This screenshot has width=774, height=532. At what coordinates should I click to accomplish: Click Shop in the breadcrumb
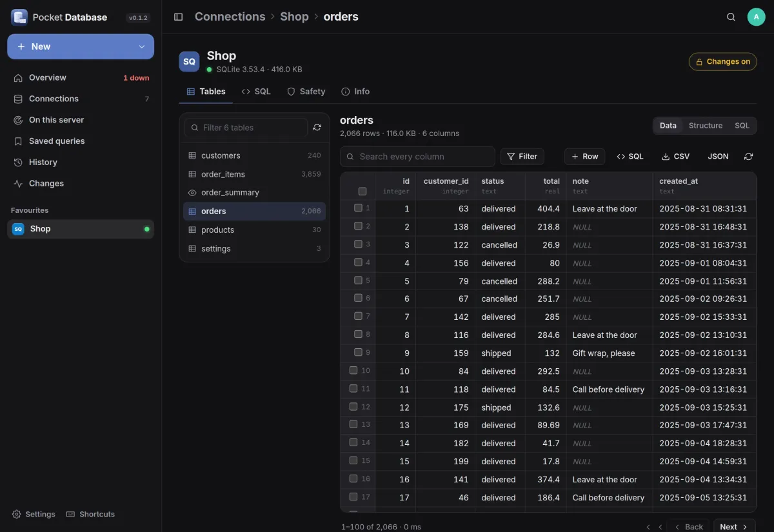[x=294, y=17]
